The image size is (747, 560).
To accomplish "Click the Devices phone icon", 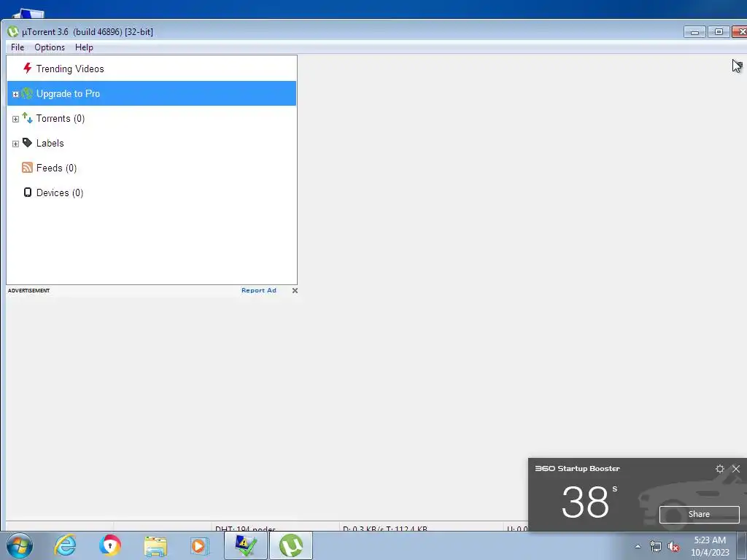I will point(28,192).
